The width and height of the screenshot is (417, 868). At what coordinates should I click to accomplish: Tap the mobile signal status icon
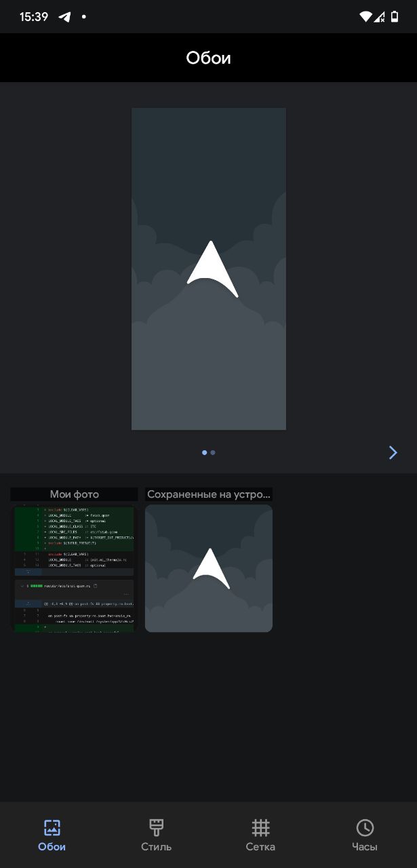pos(380,16)
